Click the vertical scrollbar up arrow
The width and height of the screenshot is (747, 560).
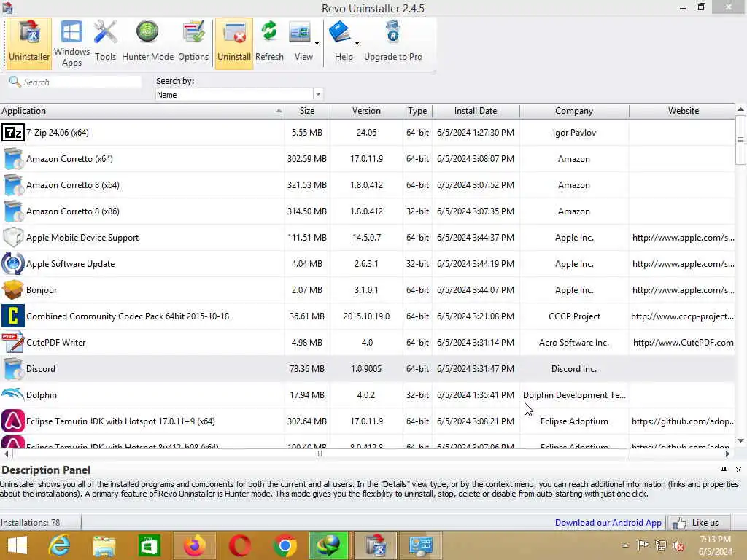click(x=741, y=109)
